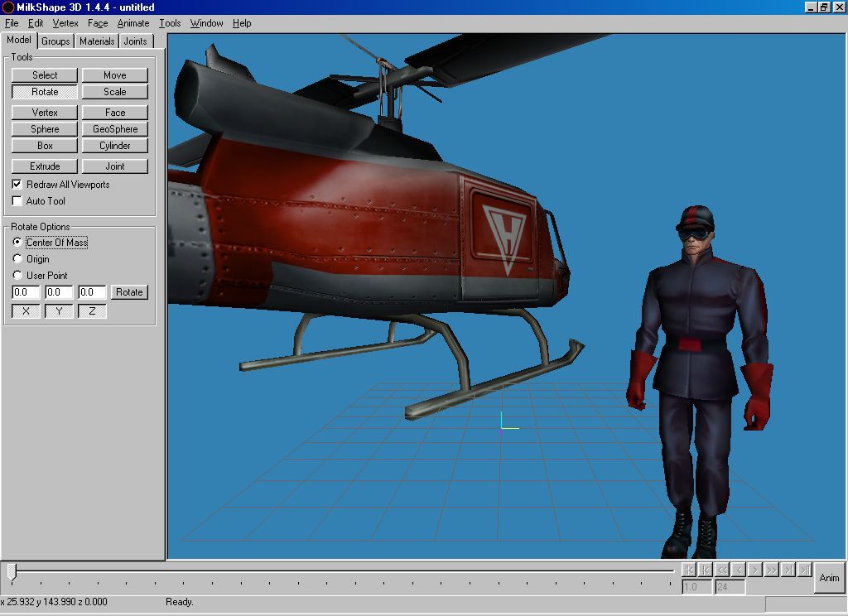Select the Select tool

point(45,75)
